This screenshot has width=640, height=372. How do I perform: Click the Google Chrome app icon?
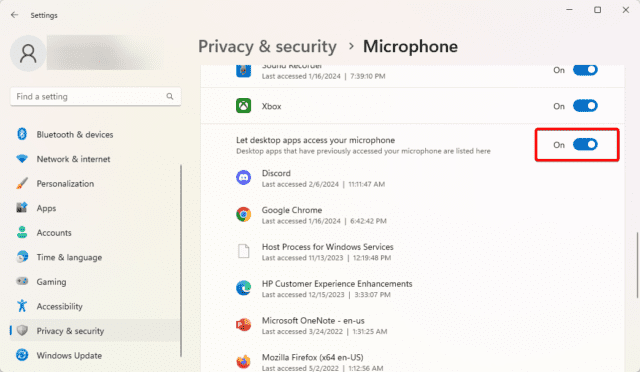click(x=244, y=214)
